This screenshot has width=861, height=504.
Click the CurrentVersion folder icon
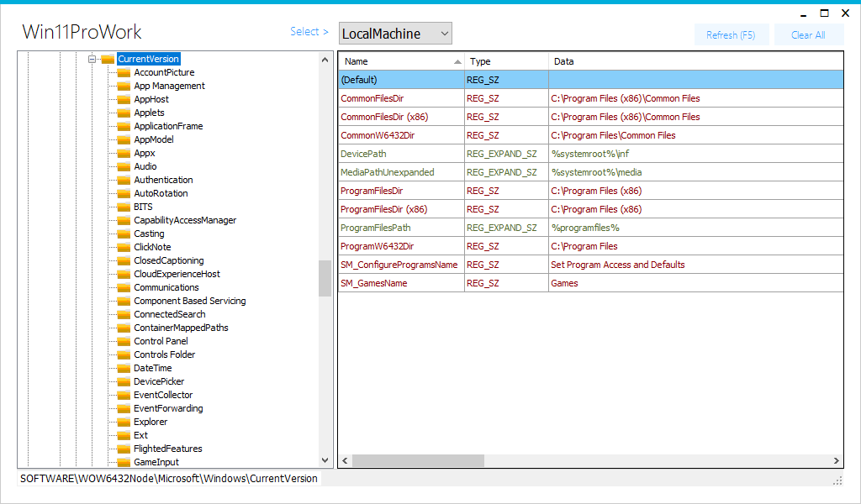pos(108,59)
